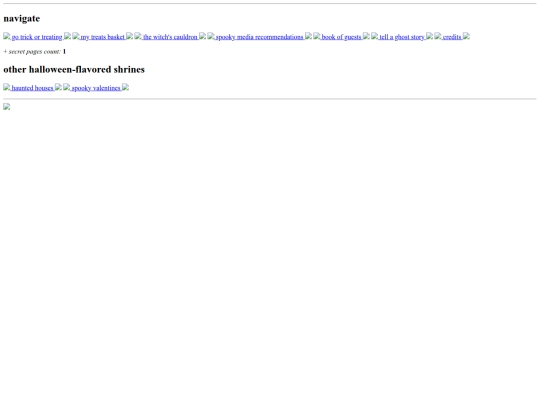Click broken image before 'haunted houses'
The height and width of the screenshot is (405, 540).
coord(7,87)
